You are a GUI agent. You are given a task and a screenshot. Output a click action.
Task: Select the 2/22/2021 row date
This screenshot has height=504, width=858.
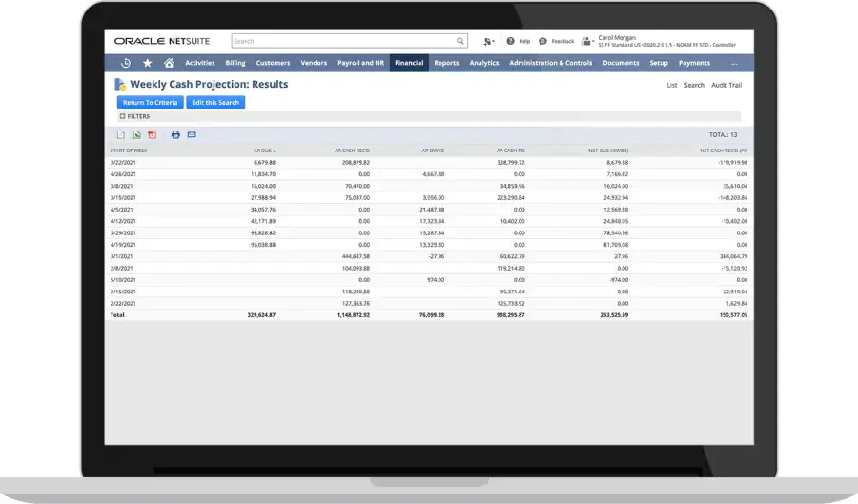coord(123,303)
